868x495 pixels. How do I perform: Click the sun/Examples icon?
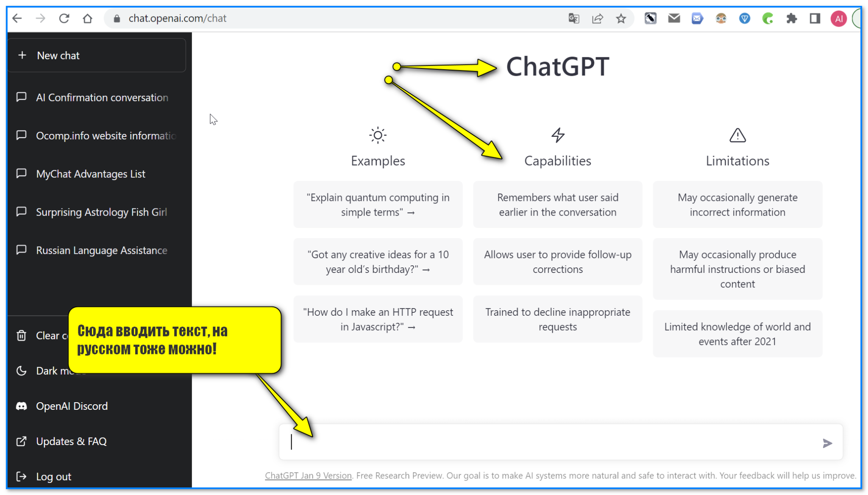377,134
